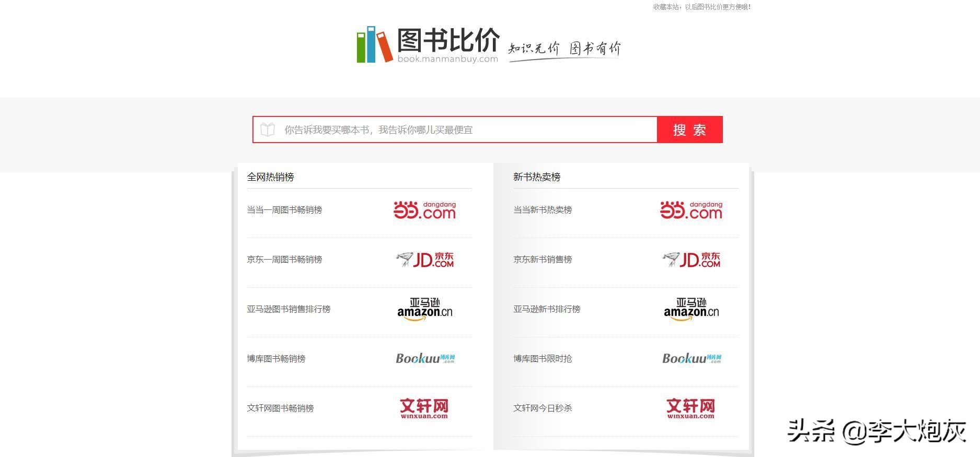This screenshot has width=980, height=457.
Task: Click the Dangdang logo in 新书热卖榜
Action: [691, 210]
